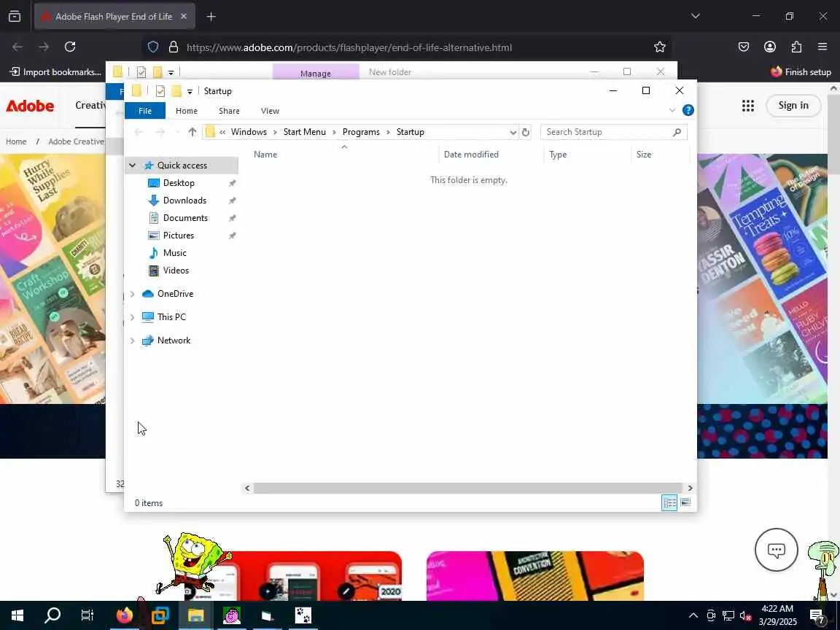The image size is (840, 630).
Task: Click the muted volume tray icon
Action: pos(745,615)
